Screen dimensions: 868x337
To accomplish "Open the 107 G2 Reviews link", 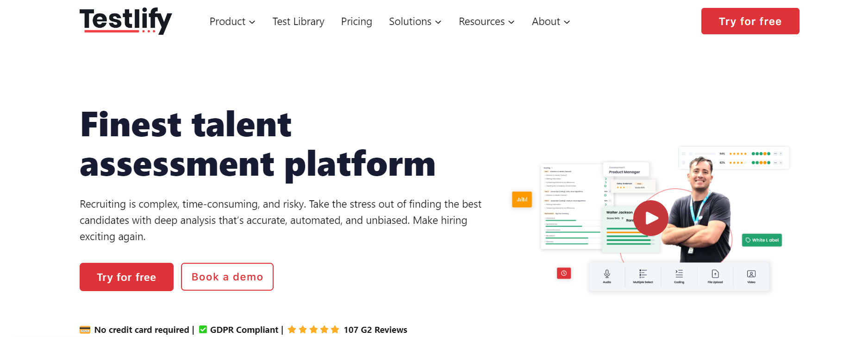I will 375,330.
